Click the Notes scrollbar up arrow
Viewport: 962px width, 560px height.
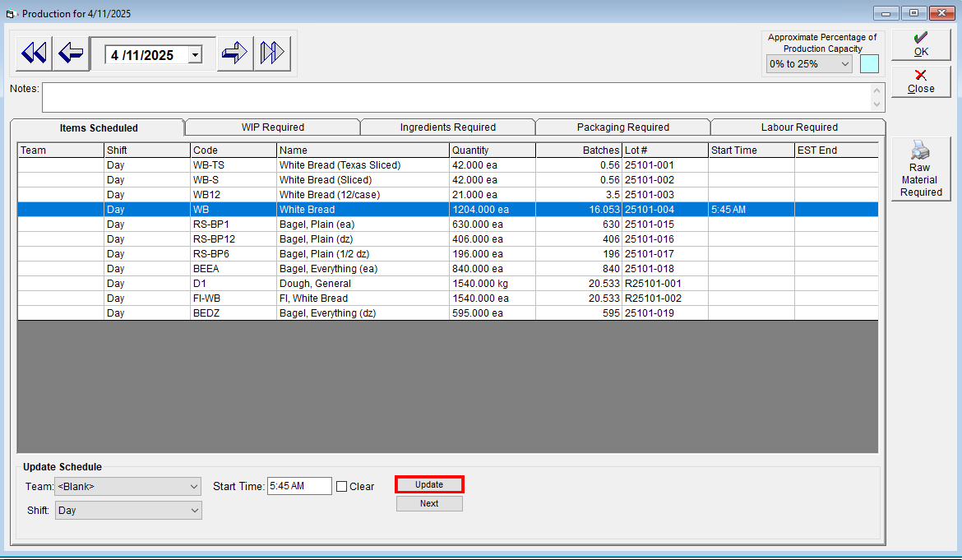[876, 90]
